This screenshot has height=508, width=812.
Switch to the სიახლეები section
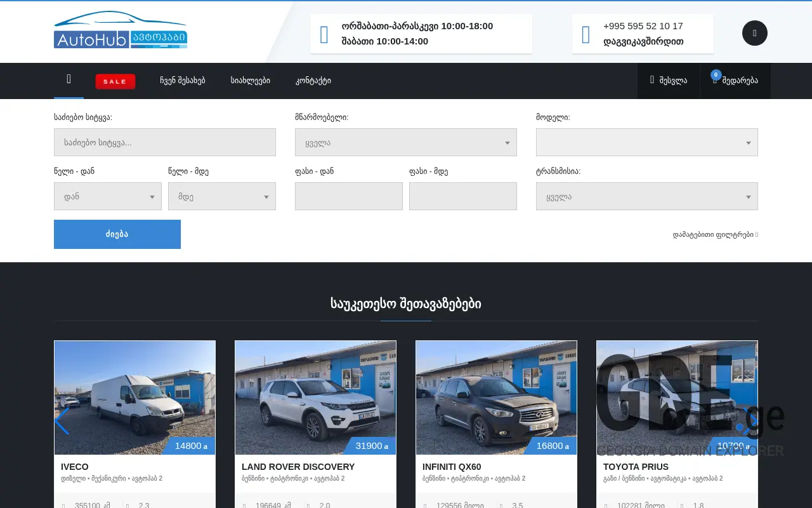tap(250, 81)
